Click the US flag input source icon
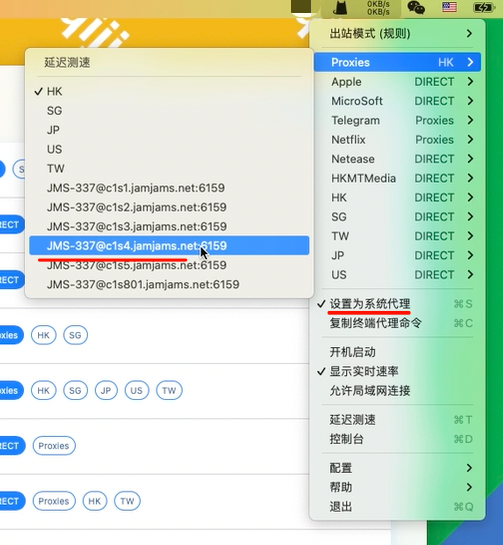This screenshot has width=503, height=545. [x=449, y=7]
